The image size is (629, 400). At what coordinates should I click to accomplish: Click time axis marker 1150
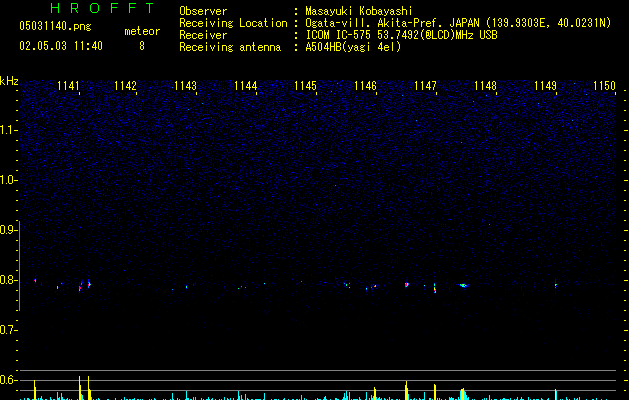[604, 86]
